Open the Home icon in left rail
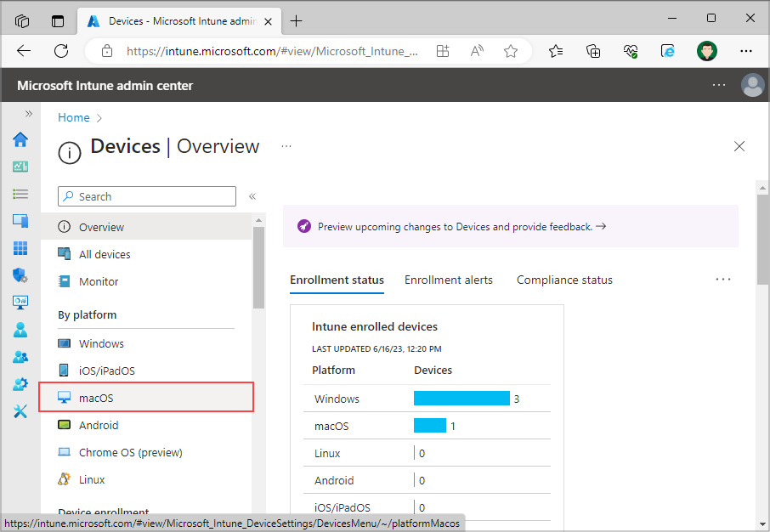The width and height of the screenshot is (770, 532). click(x=20, y=139)
